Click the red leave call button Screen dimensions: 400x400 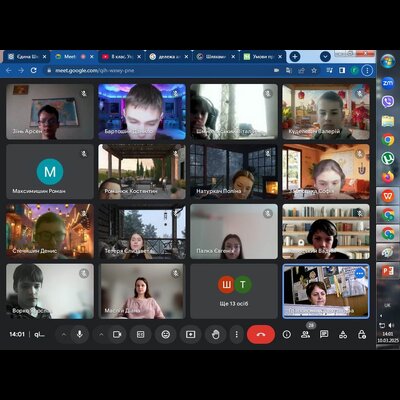click(261, 334)
